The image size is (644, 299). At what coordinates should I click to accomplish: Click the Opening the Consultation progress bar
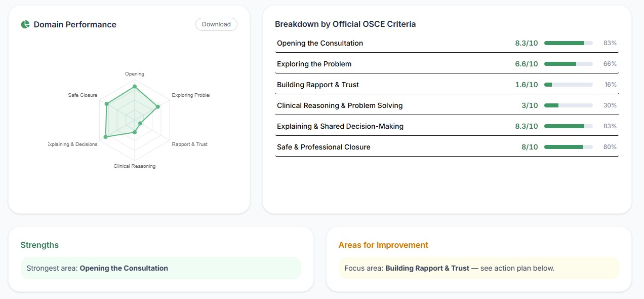(x=569, y=43)
